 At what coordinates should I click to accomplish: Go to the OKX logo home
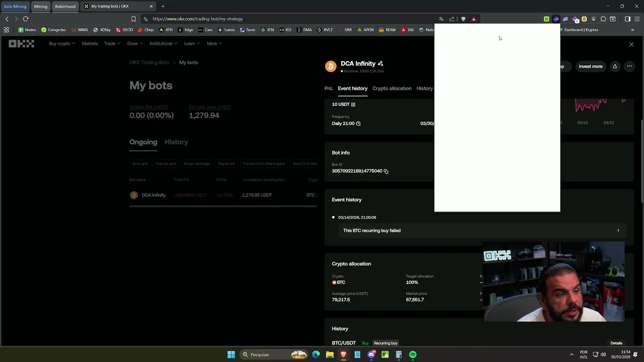(x=21, y=44)
